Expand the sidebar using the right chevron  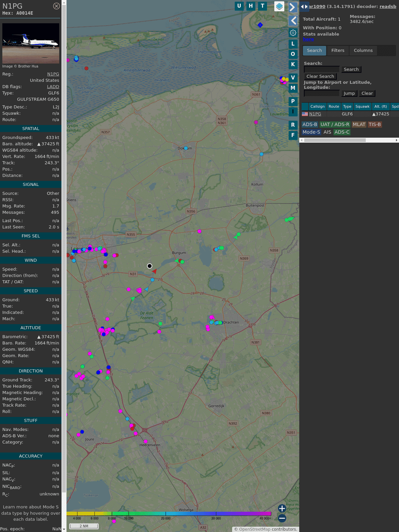click(293, 7)
